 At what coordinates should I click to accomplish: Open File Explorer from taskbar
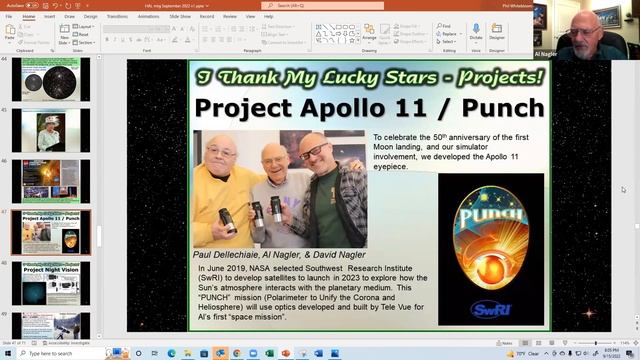[187, 353]
